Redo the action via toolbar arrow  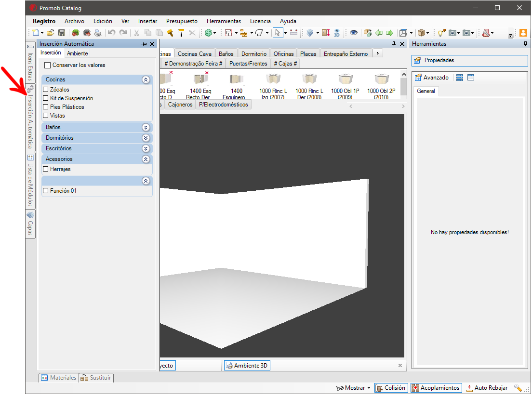[x=123, y=33]
